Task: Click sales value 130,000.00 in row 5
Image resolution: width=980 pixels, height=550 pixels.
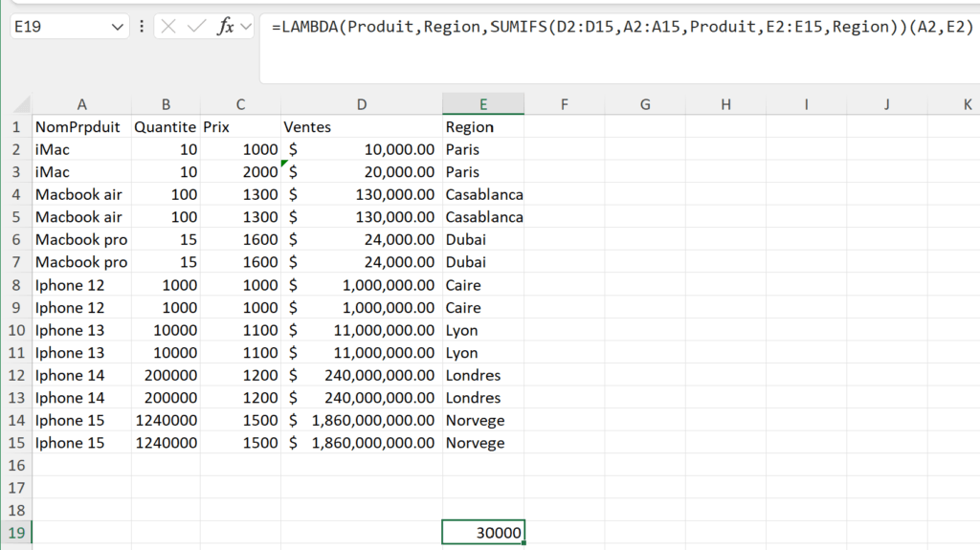Action: 362,217
